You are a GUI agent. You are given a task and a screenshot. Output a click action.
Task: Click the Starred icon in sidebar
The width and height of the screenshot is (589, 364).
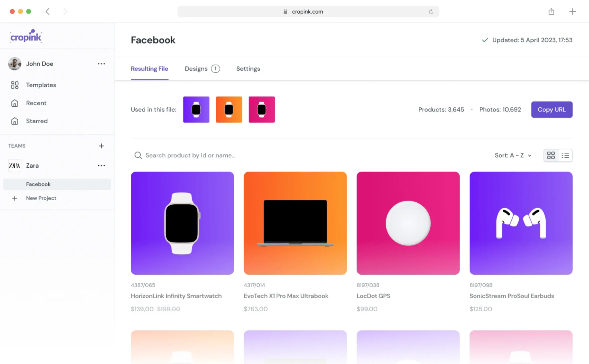(14, 121)
